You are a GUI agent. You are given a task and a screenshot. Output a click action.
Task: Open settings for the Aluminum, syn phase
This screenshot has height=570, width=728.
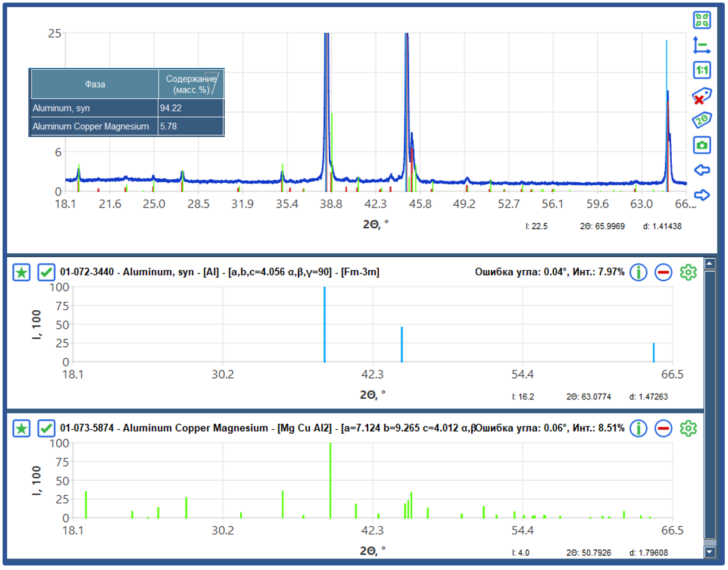point(689,272)
